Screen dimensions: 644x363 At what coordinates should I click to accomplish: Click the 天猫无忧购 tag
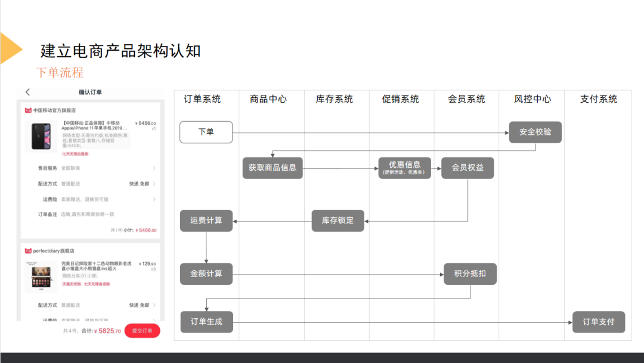[72, 284]
